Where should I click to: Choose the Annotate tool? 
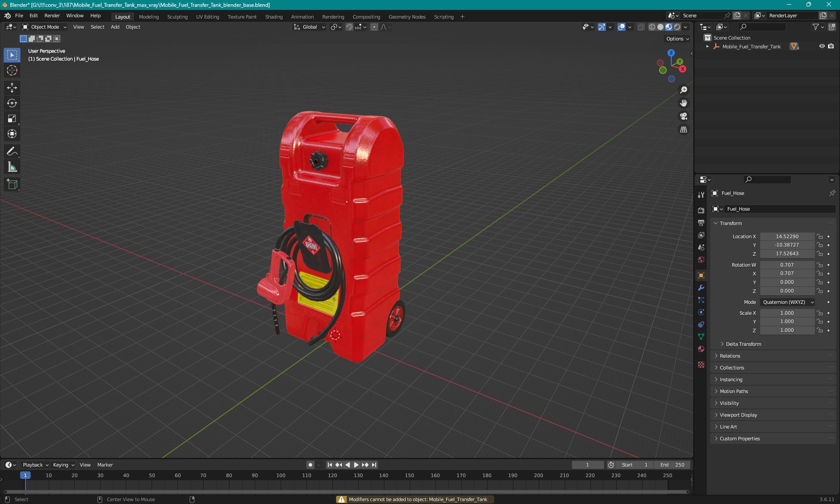(12, 152)
